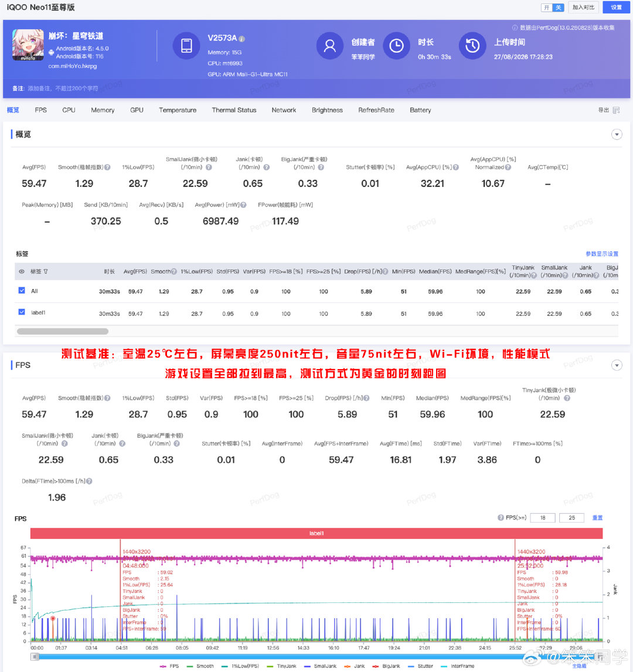Click the phone device icon
This screenshot has height=672, width=633.
(x=186, y=46)
